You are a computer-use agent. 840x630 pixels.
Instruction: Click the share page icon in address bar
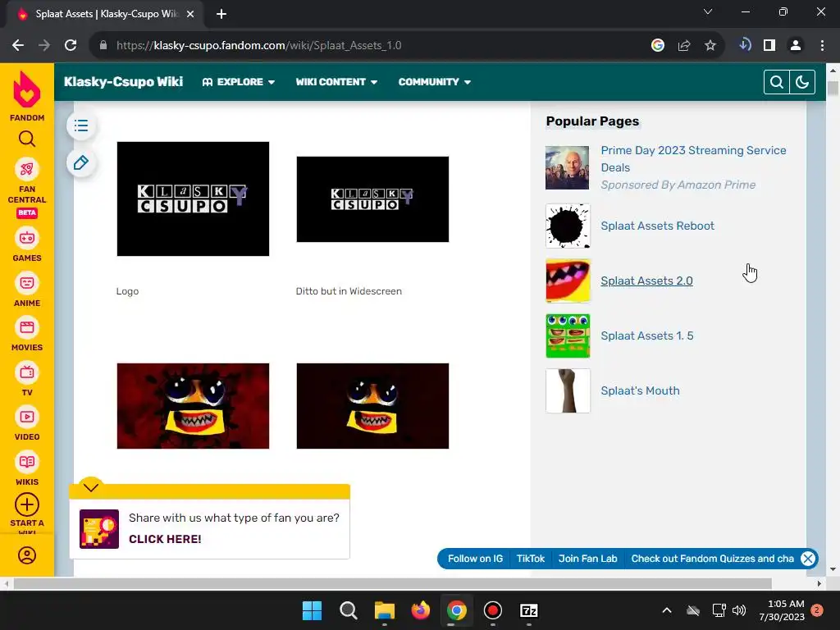[x=683, y=46]
